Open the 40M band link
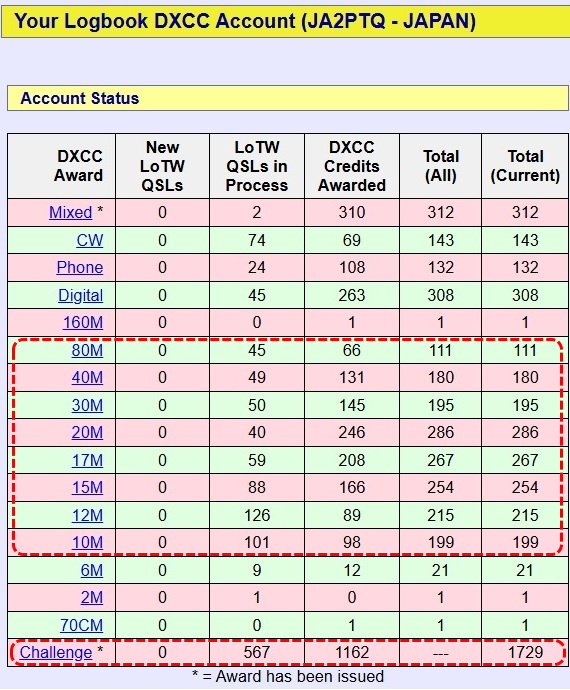This screenshot has width=570, height=690. tap(87, 378)
